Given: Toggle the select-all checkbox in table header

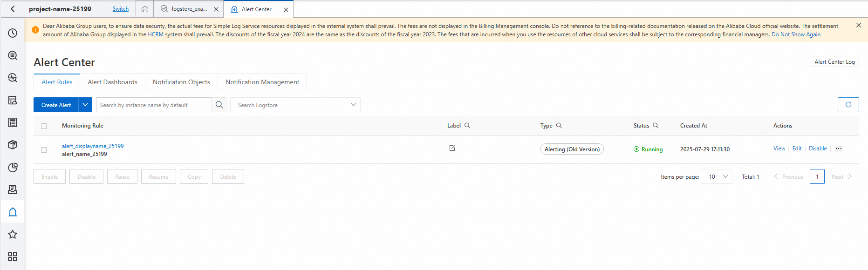Looking at the screenshot, I should tap(44, 126).
